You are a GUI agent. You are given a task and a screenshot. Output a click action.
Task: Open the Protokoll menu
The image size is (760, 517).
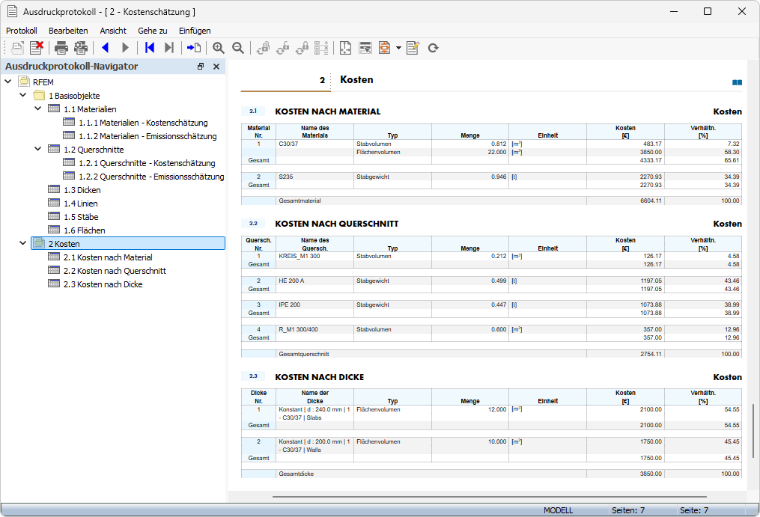pos(21,31)
